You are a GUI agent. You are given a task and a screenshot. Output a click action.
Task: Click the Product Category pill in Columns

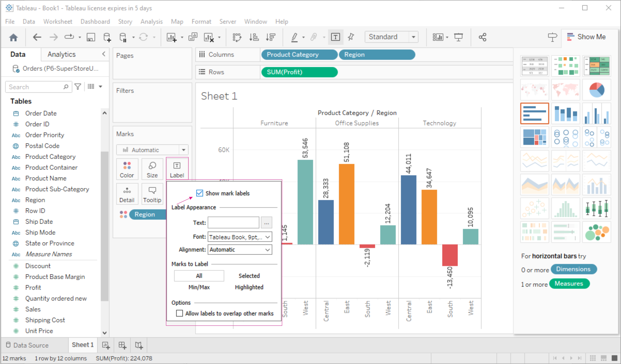click(x=299, y=54)
